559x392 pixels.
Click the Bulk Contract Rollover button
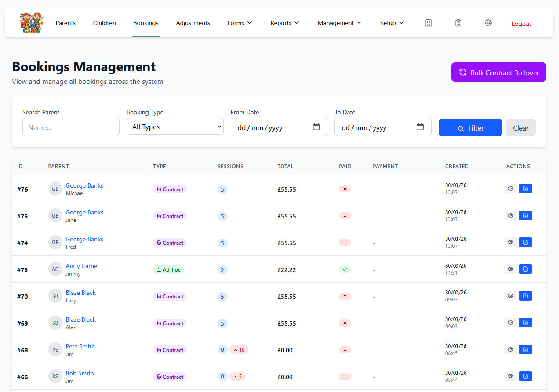pos(498,73)
